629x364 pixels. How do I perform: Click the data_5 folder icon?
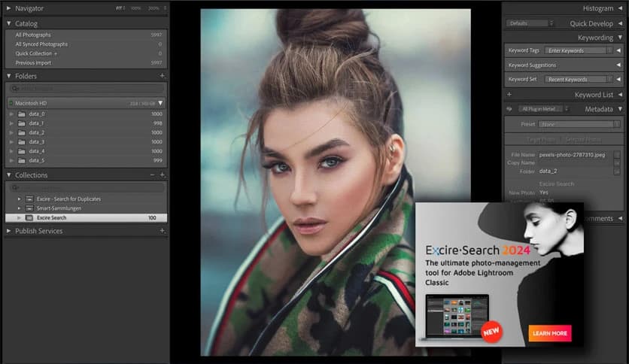point(22,161)
